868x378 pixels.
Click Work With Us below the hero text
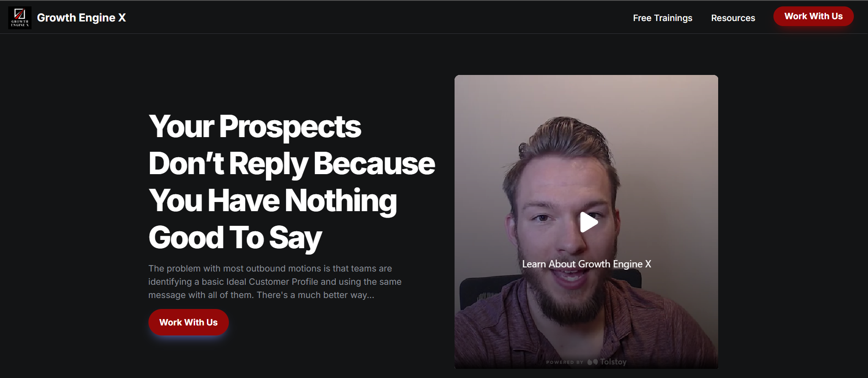click(x=188, y=322)
